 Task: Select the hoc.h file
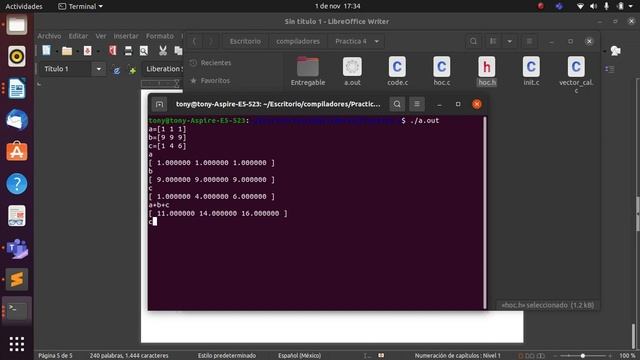click(x=487, y=71)
